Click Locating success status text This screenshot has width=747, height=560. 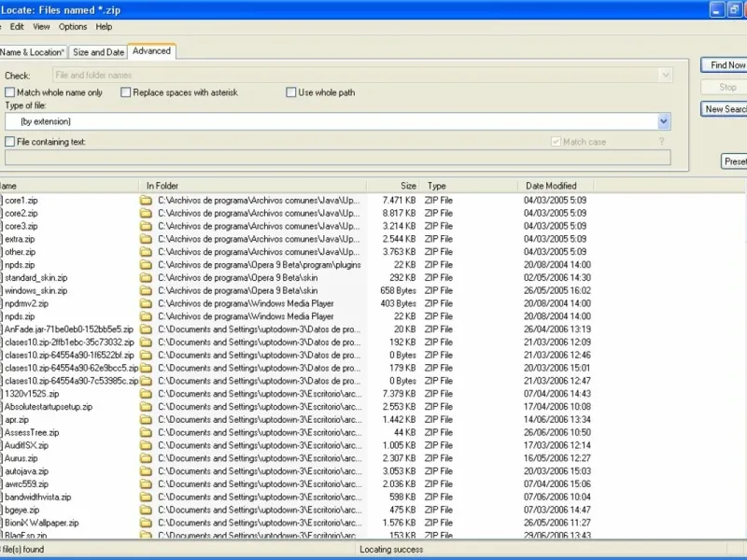(391, 550)
